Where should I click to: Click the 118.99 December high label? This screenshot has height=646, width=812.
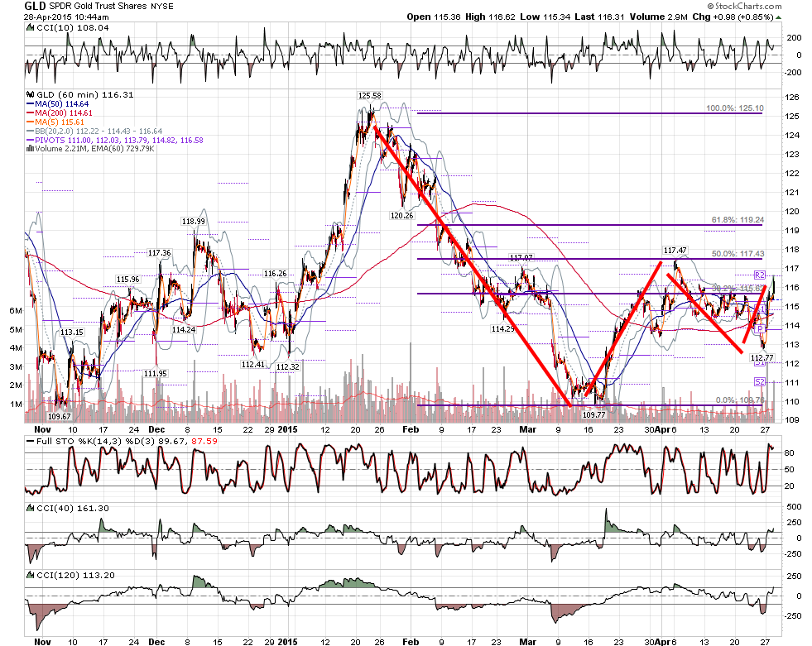[x=193, y=222]
